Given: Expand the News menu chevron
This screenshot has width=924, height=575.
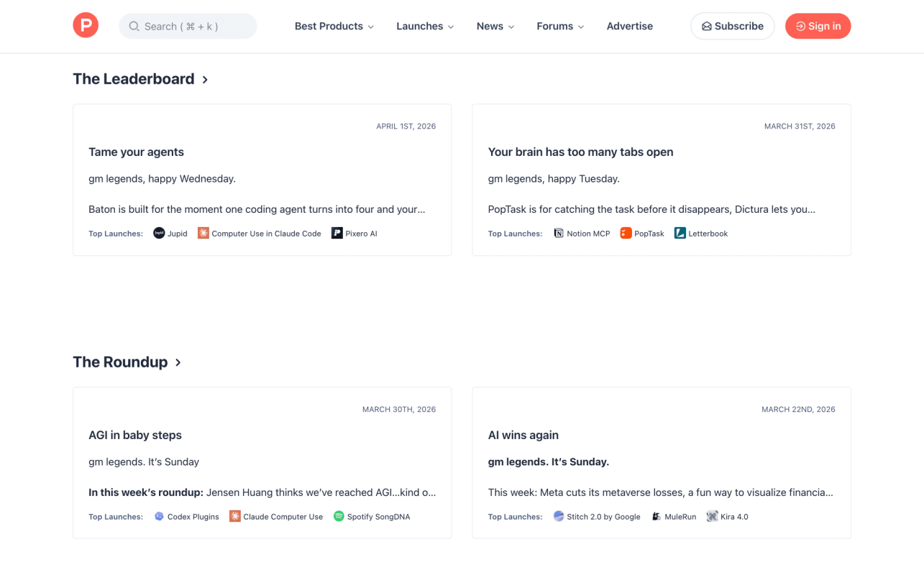Looking at the screenshot, I should pos(511,27).
